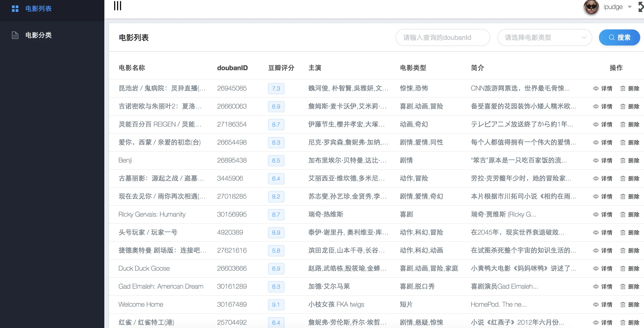Click the chevron in movie type selector
Viewport: 644px width, 328px height.
[584, 37]
